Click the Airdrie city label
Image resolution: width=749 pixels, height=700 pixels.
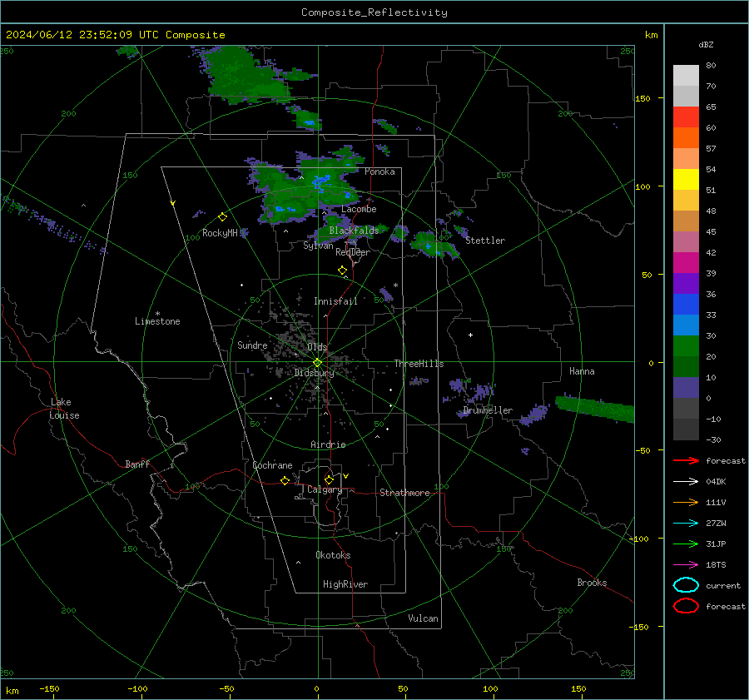click(x=328, y=444)
